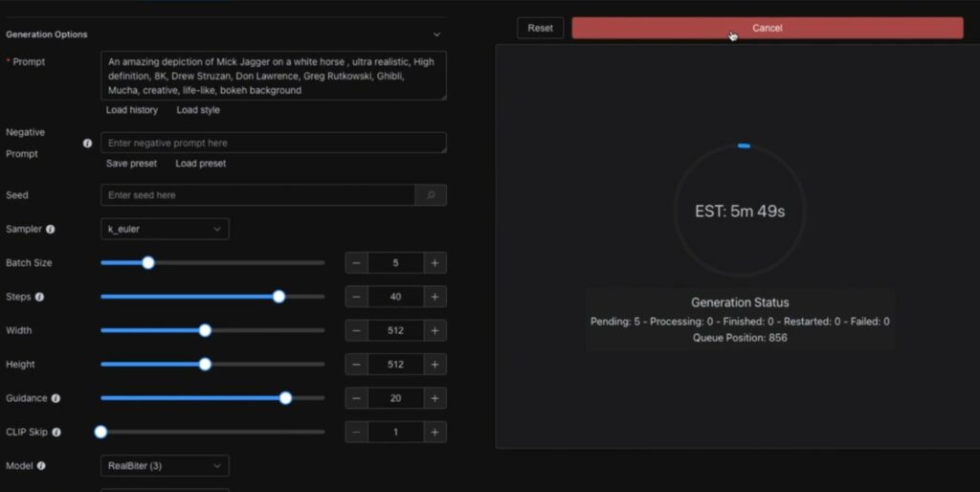Viewport: 980px width, 492px height.
Task: Open the Sampler k_euler dropdown
Action: (165, 230)
